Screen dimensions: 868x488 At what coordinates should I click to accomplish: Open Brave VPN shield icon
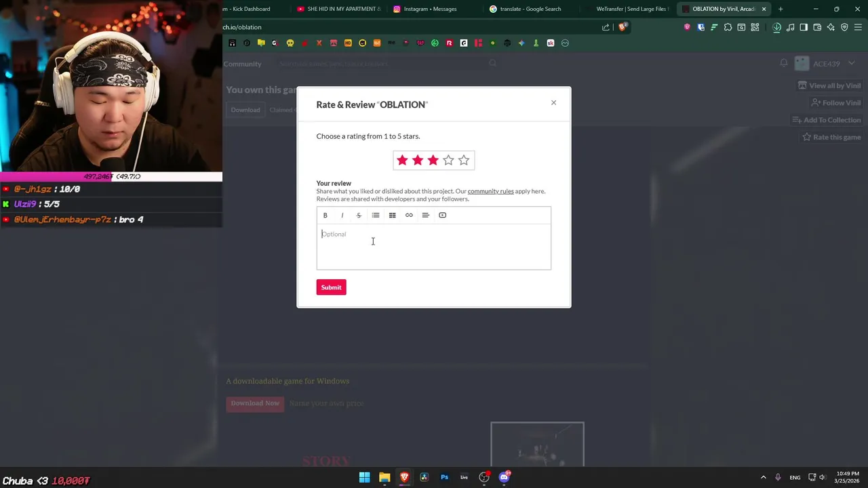pos(844,27)
